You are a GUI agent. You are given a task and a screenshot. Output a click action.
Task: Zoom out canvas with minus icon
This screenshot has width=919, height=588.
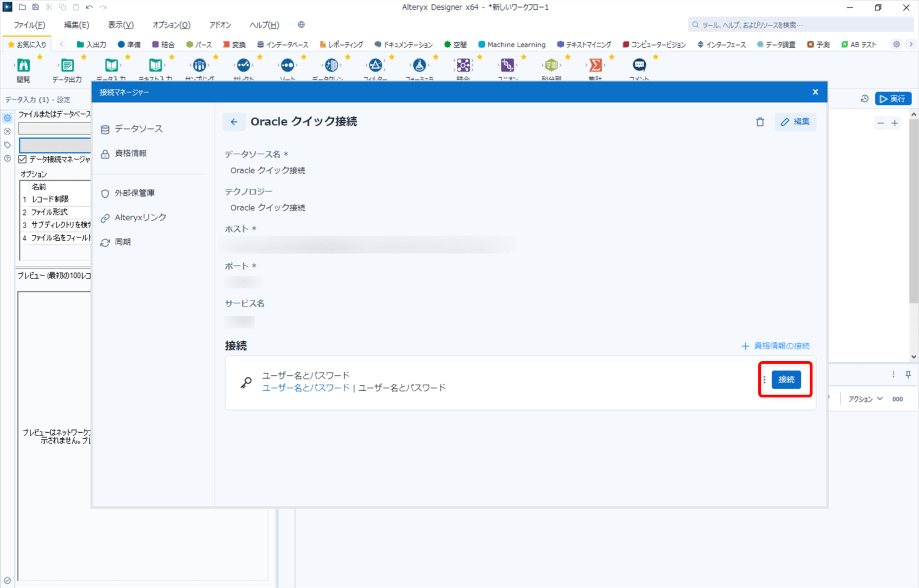(880, 123)
